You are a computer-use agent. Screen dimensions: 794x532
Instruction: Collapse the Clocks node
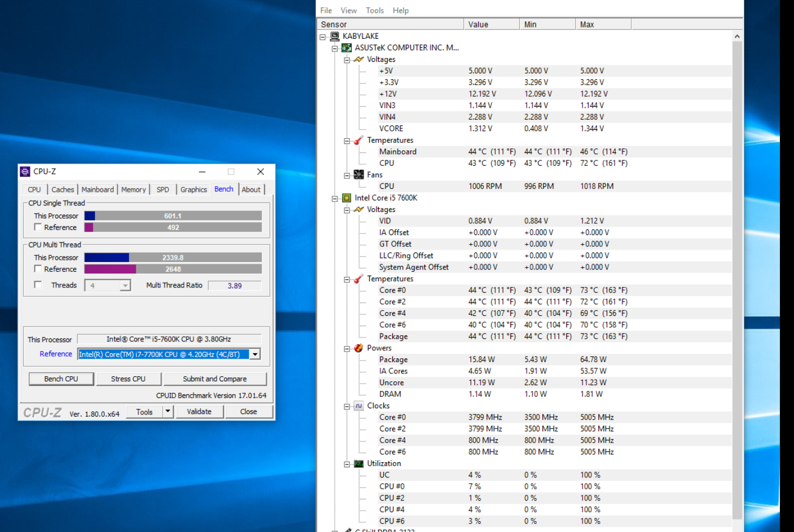point(347,407)
